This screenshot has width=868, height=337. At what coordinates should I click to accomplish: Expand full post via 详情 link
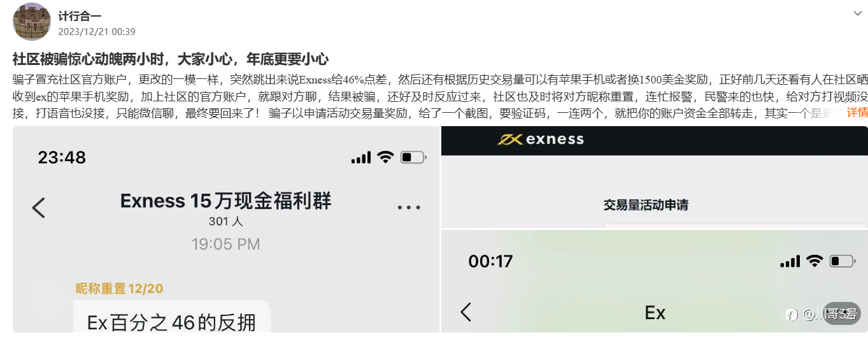point(857,113)
